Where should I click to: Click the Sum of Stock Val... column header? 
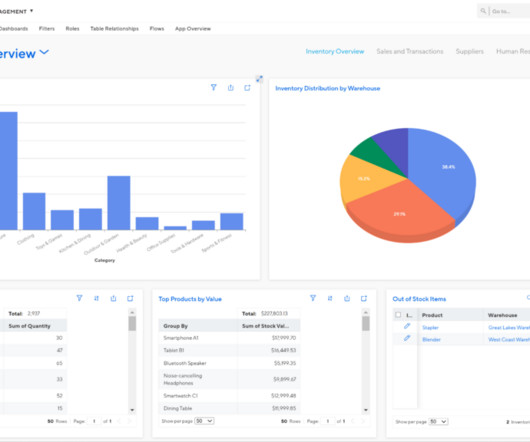click(269, 326)
